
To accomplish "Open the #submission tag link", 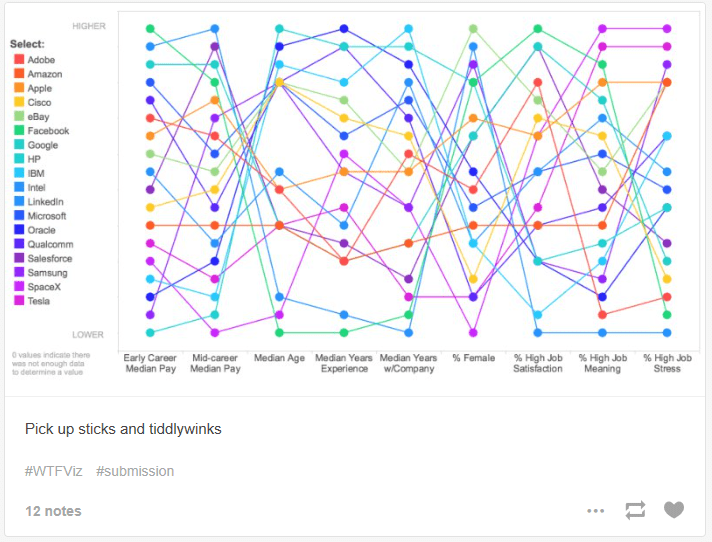I will click(135, 471).
